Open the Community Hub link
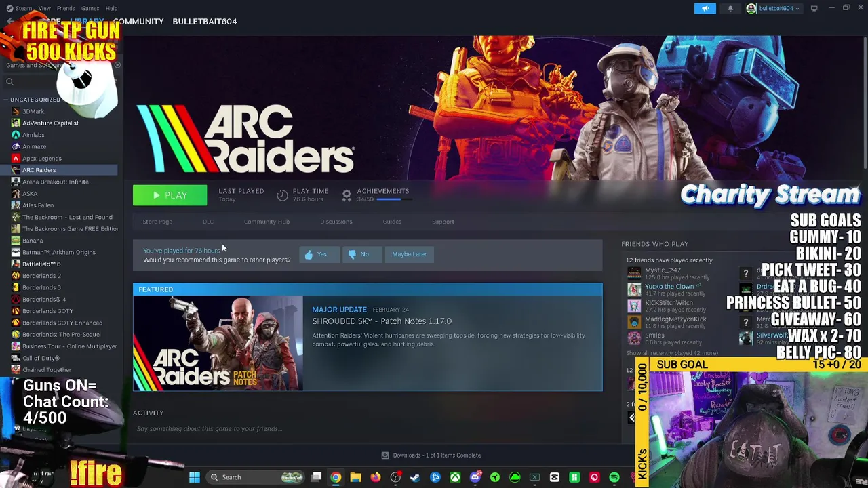Screen dimensions: 868x488 pyautogui.click(x=267, y=222)
